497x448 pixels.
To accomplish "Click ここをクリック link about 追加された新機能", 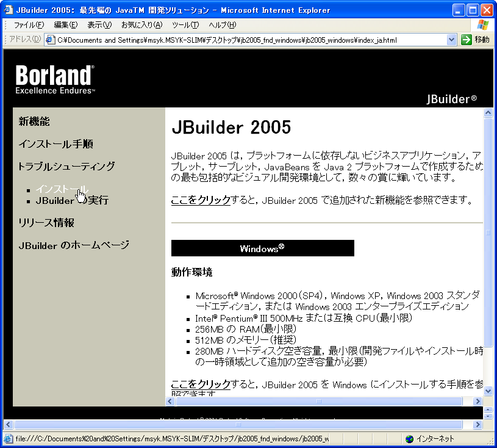I will pyautogui.click(x=201, y=200).
